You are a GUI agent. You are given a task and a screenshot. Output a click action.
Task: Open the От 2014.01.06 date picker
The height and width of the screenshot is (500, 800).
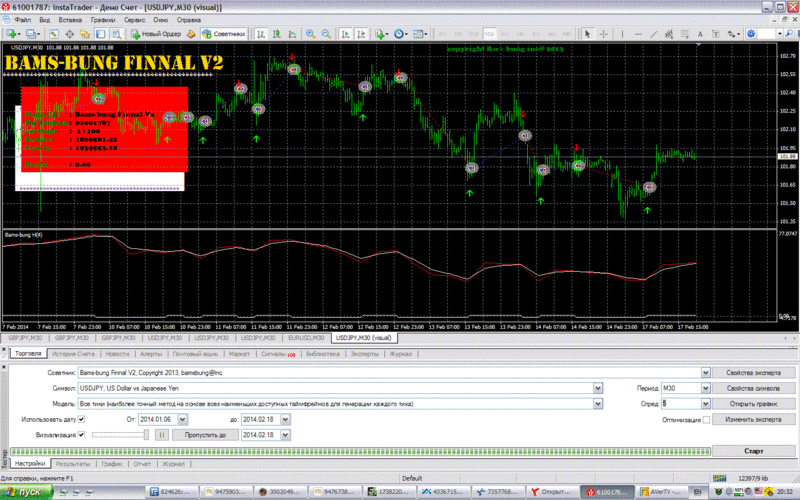(183, 419)
